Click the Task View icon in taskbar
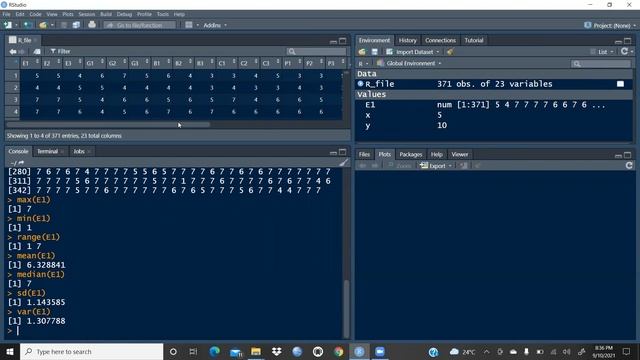640x360 pixels. pos(193,351)
